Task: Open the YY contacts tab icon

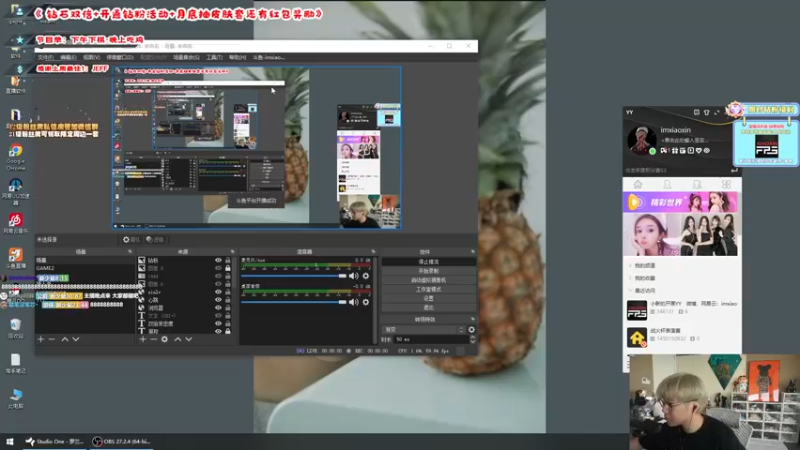Action: (667, 184)
